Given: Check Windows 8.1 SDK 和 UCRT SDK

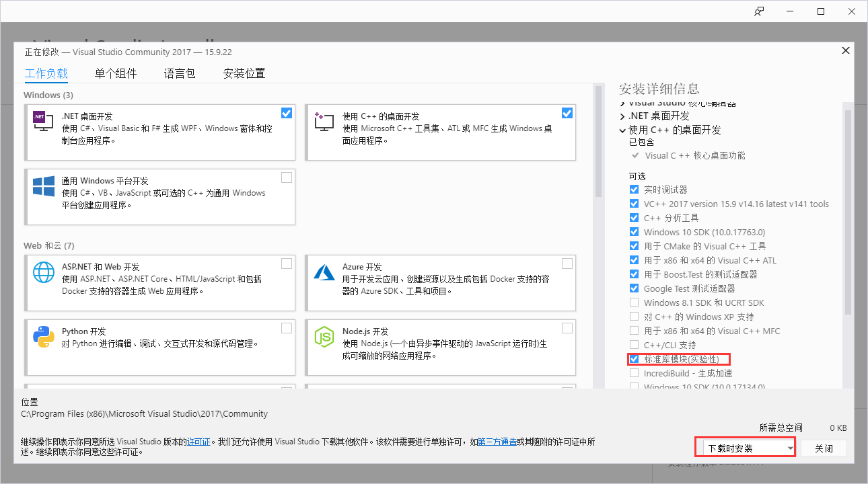Looking at the screenshot, I should (634, 302).
